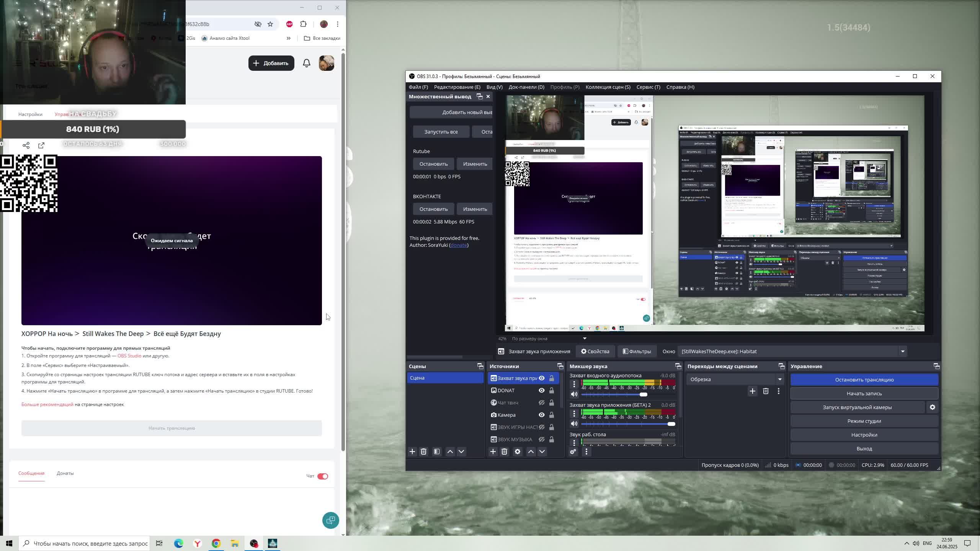Screen dimensions: 980x551
Task: Toggle lock on DONAT source
Action: pyautogui.click(x=552, y=390)
